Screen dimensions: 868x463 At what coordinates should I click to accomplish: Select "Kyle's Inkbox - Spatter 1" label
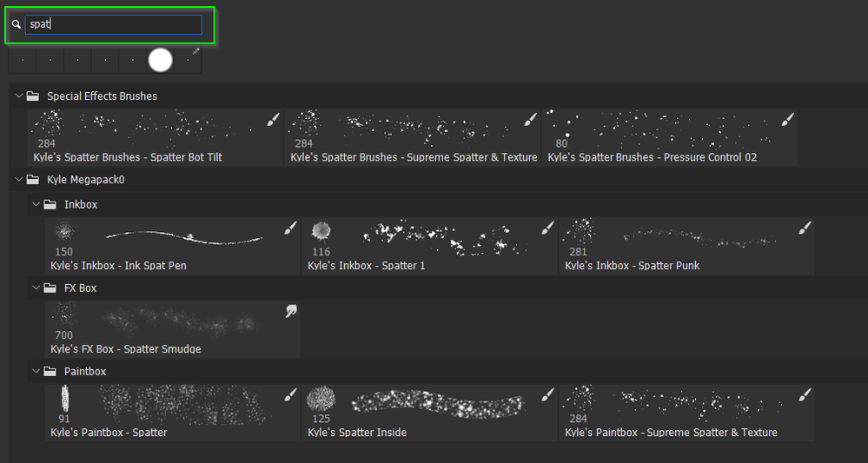point(367,266)
